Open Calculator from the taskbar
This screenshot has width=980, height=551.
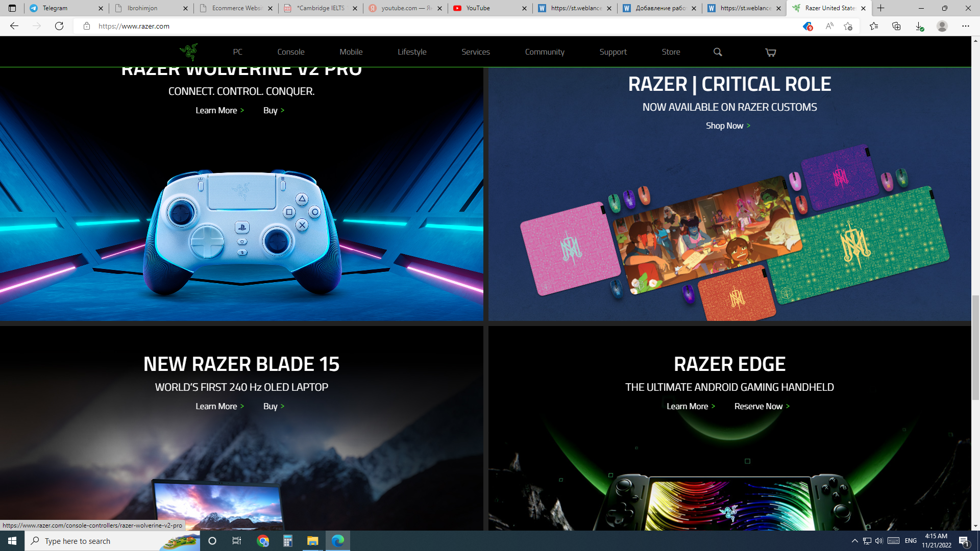[x=288, y=541]
